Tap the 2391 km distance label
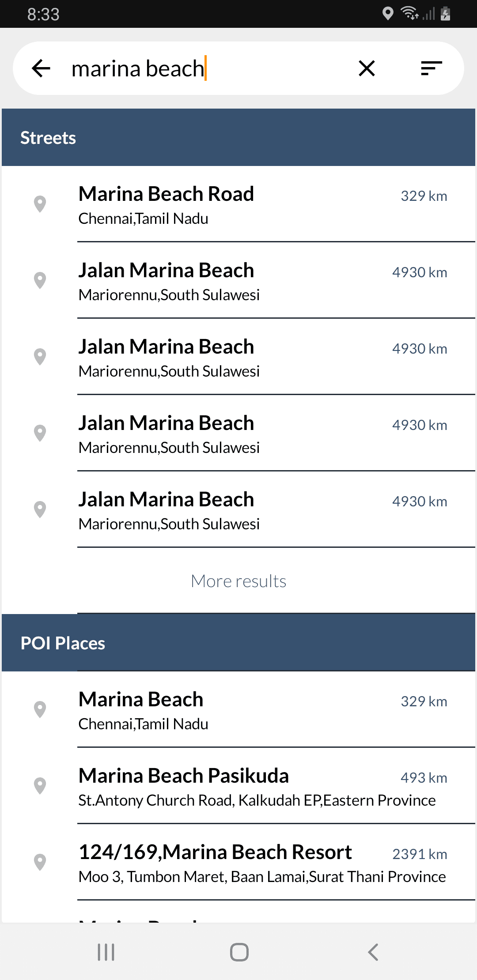The width and height of the screenshot is (477, 980). click(x=420, y=854)
